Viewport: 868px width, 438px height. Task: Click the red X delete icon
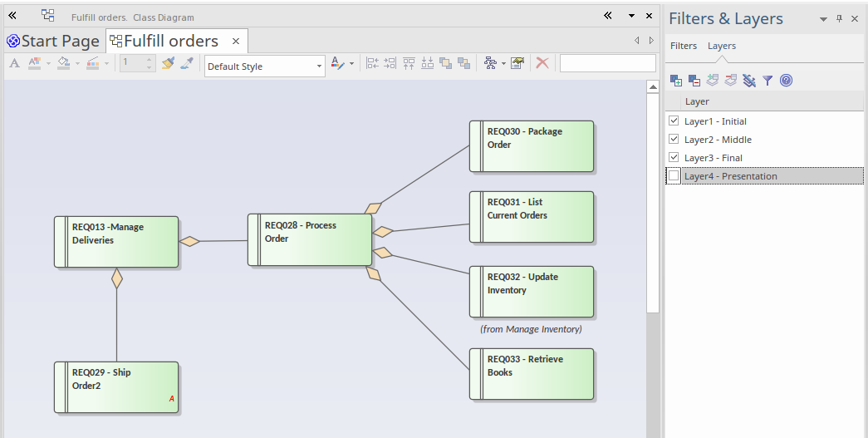pyautogui.click(x=542, y=63)
